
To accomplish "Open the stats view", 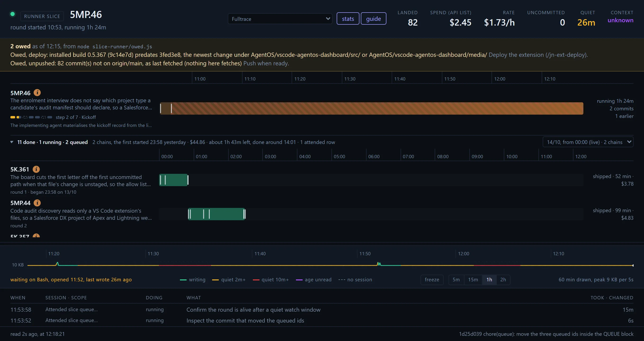I will coord(348,19).
